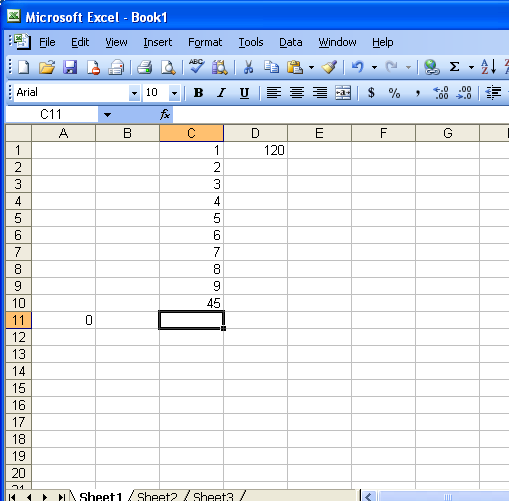
Task: Increase decimal places
Action: point(441,93)
